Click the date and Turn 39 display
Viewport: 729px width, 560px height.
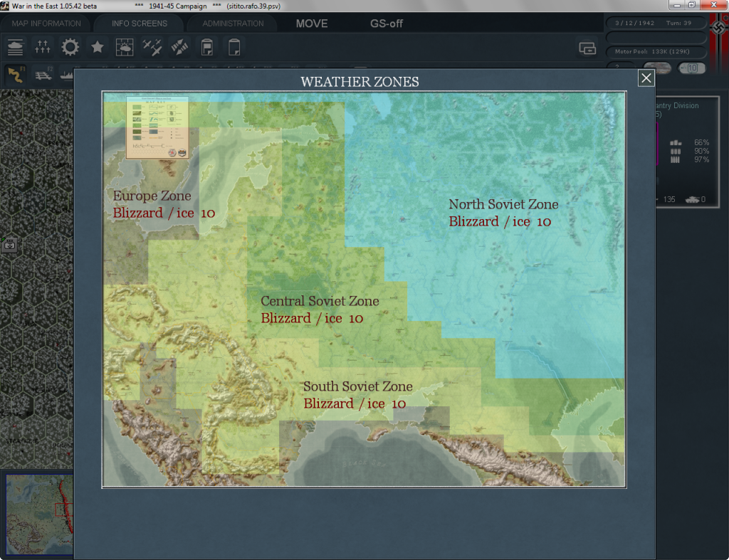click(x=656, y=23)
